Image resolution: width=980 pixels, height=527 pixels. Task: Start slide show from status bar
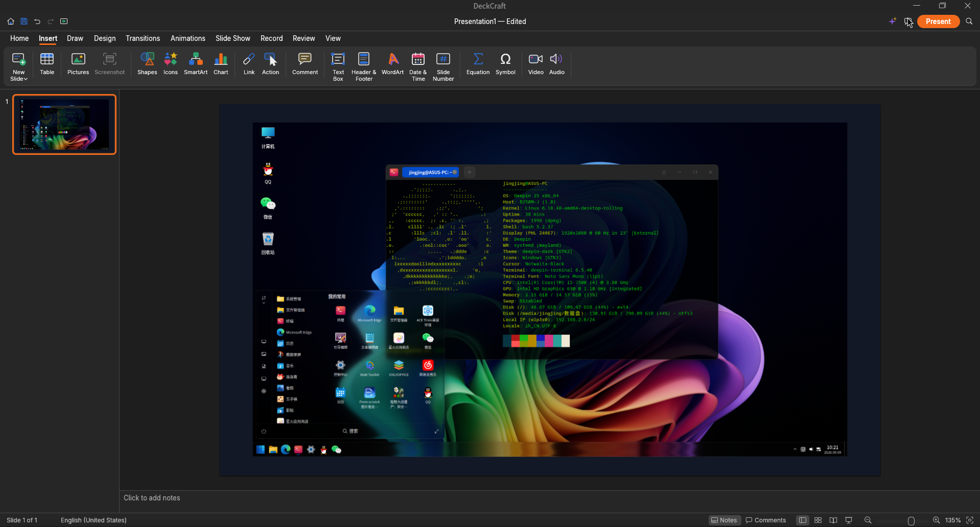(849, 520)
